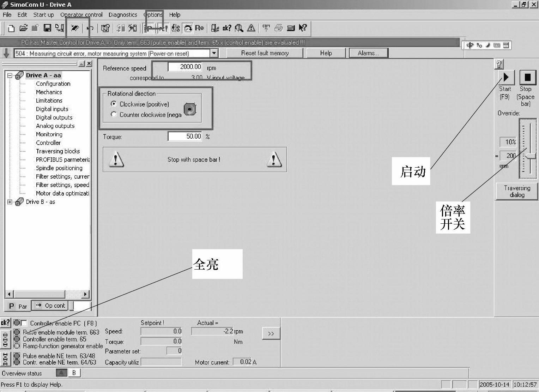Screen dimensions: 539x392
Task: Click the terminal status icon beside NE term rows
Action: tap(5, 359)
